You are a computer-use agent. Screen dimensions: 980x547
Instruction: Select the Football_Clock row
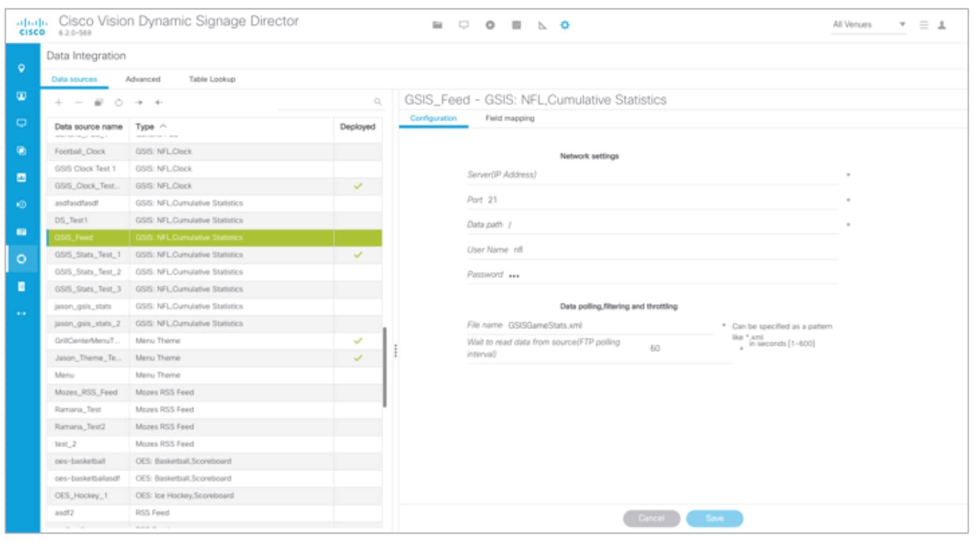215,152
